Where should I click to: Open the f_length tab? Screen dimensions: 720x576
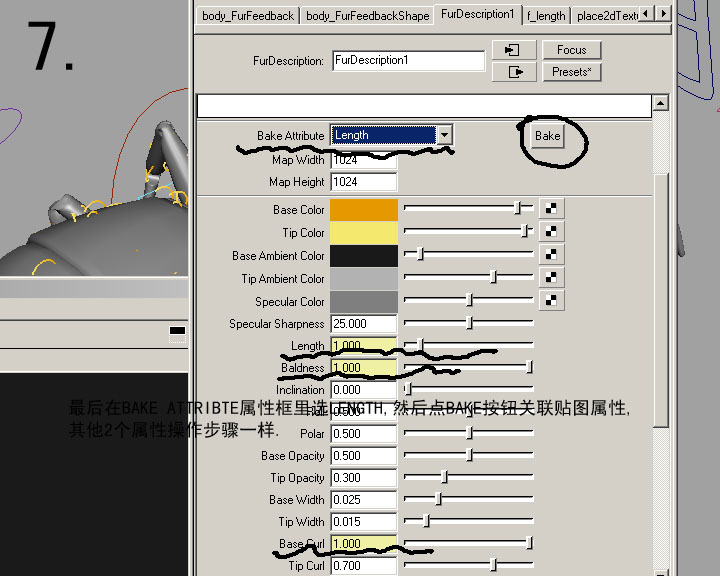click(x=546, y=16)
